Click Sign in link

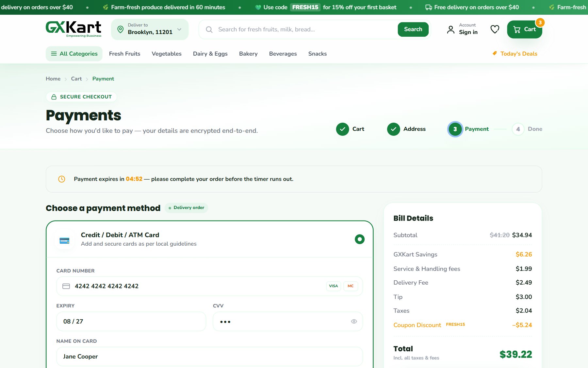[x=468, y=32]
